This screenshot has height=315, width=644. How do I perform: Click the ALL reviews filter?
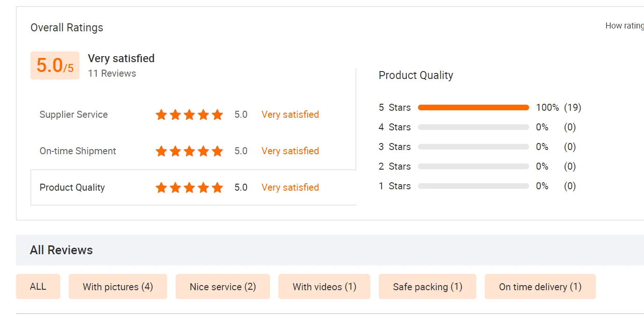pos(38,286)
